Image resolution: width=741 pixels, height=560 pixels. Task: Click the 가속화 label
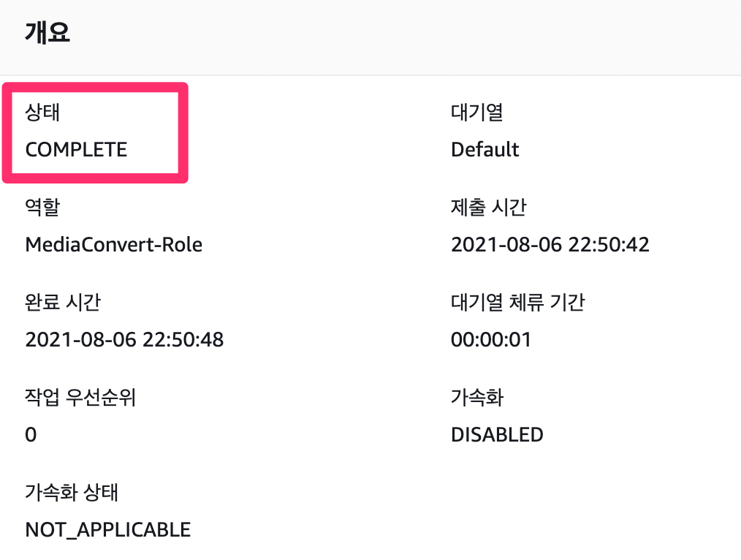(x=476, y=397)
